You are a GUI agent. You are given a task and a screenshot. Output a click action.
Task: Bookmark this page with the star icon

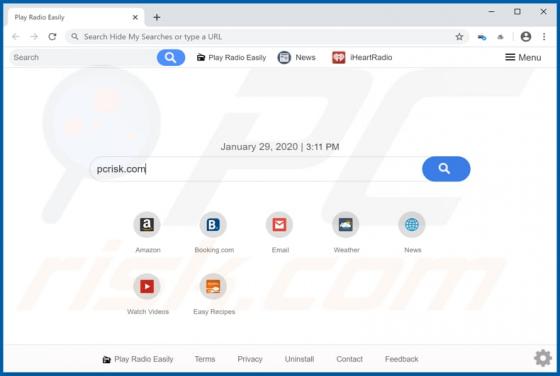(x=459, y=37)
